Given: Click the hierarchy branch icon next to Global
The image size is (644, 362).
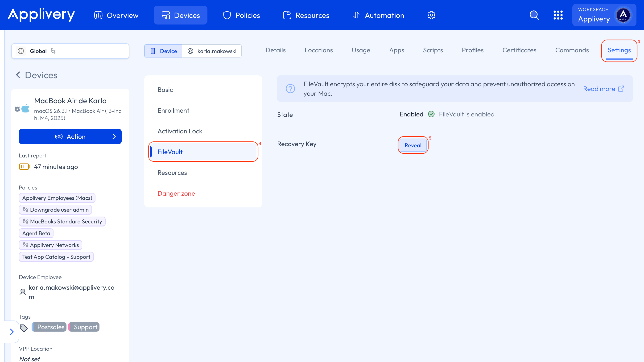Looking at the screenshot, I should (53, 51).
